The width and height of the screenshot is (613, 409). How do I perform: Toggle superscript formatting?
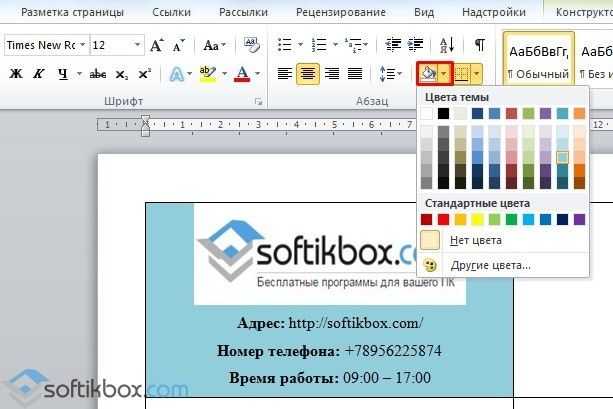[145, 74]
